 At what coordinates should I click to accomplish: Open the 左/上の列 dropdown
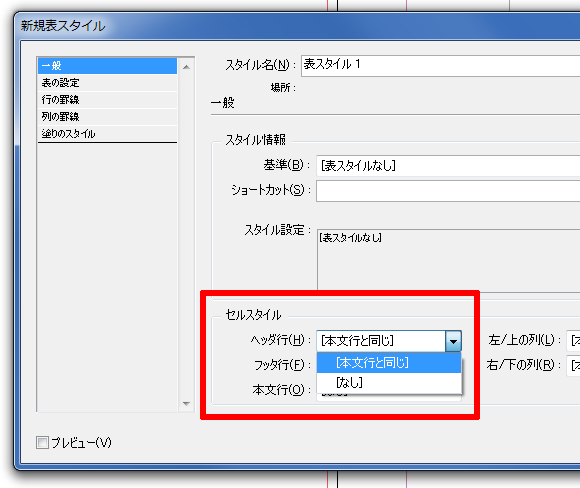[x=573, y=340]
